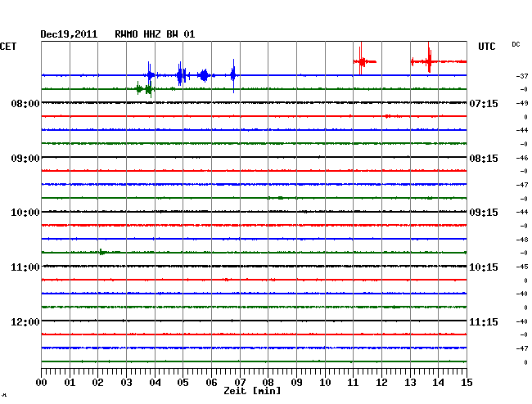Select the 09:15 UTC time label
This screenshot has height=404, width=532.
tap(484, 213)
